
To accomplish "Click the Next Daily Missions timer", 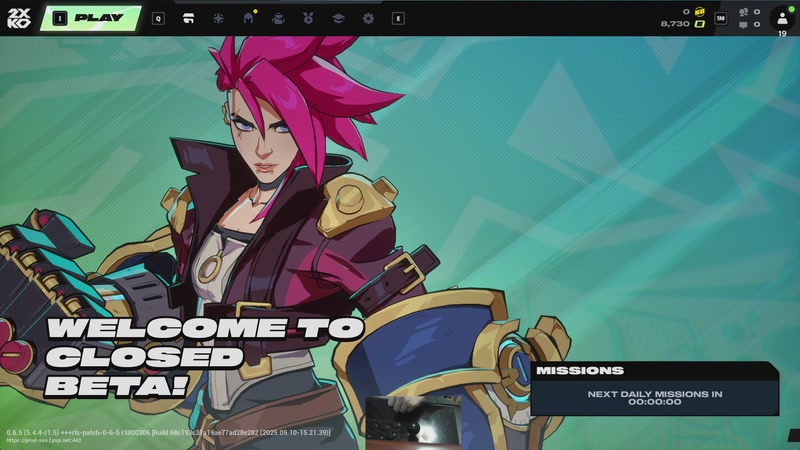I will 655,398.
